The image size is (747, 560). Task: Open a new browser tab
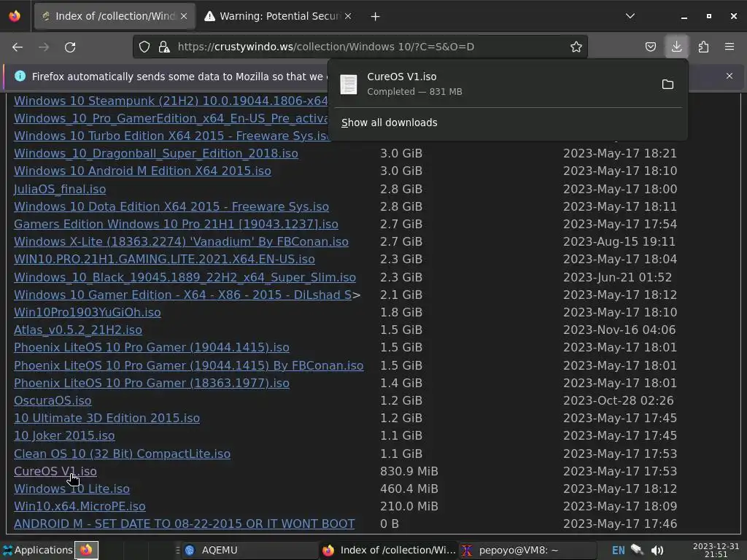pyautogui.click(x=376, y=16)
